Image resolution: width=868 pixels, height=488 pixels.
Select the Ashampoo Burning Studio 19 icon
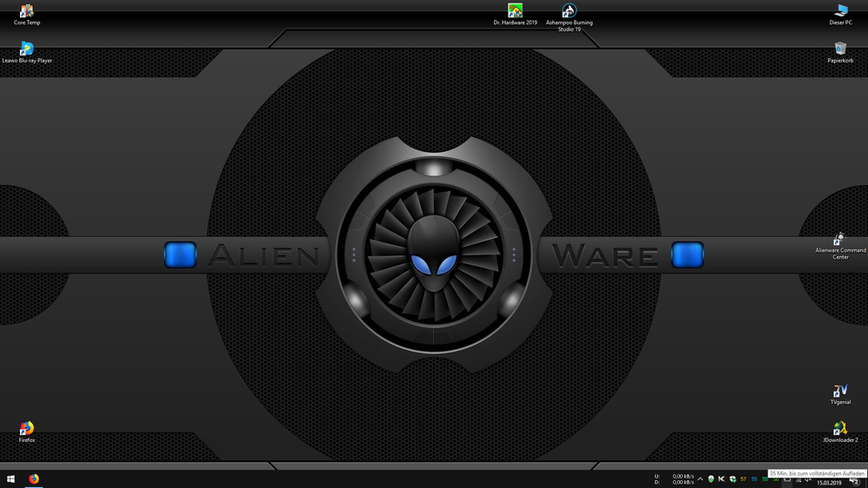pyautogui.click(x=569, y=12)
